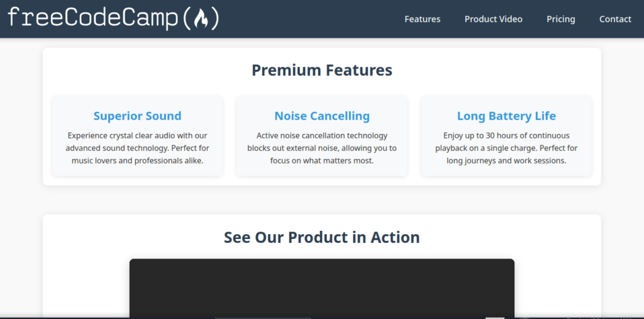Click the freeCodeCamp logo text

91,19
